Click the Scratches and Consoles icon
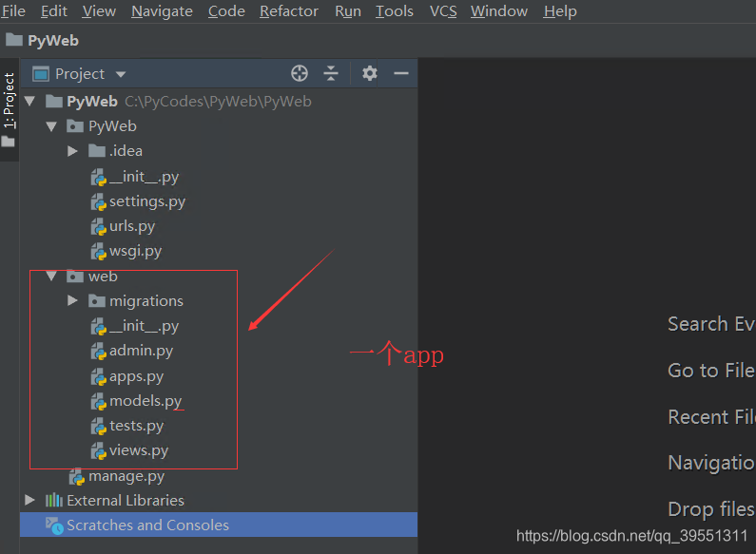Image resolution: width=756 pixels, height=554 pixels. tap(54, 525)
